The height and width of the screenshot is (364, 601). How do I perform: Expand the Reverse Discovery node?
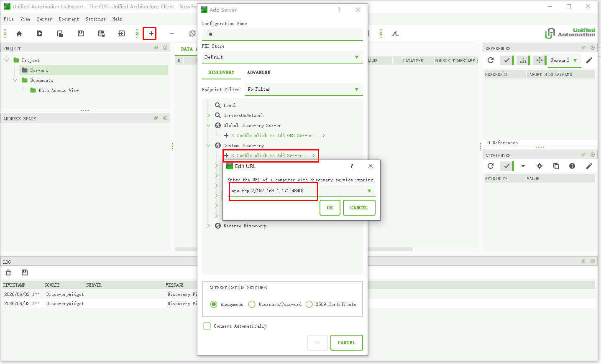tap(208, 226)
